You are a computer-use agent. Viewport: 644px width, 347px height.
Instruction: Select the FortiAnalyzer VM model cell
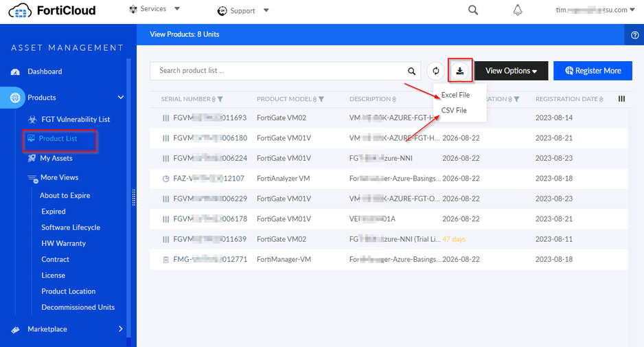point(284,179)
